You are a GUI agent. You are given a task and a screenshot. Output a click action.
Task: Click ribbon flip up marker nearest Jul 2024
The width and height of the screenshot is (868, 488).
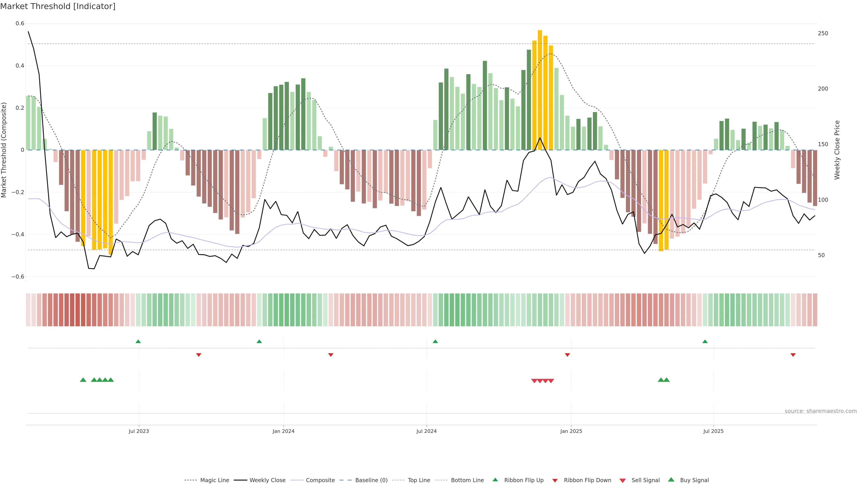pyautogui.click(x=435, y=342)
